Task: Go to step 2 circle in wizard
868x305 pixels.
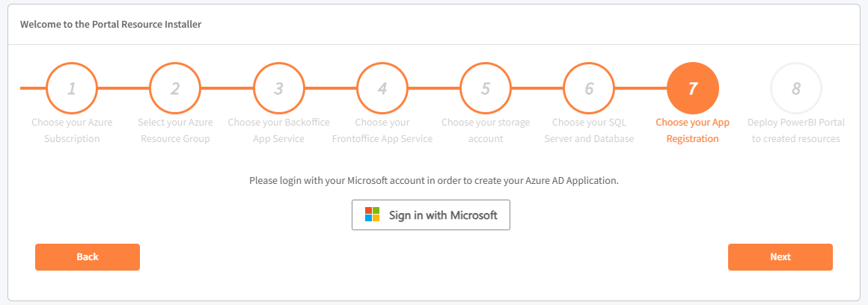Action: click(175, 89)
